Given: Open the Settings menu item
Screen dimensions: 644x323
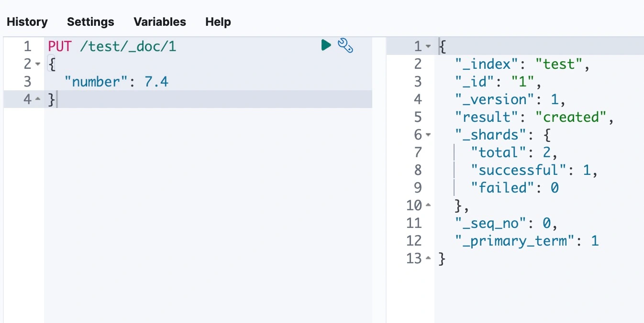Looking at the screenshot, I should [90, 22].
